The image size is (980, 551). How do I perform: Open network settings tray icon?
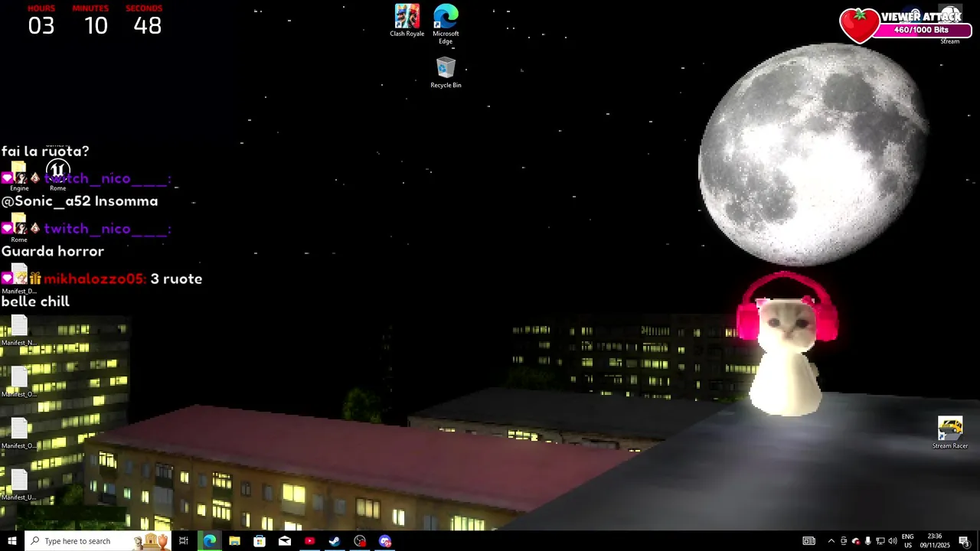coord(880,541)
